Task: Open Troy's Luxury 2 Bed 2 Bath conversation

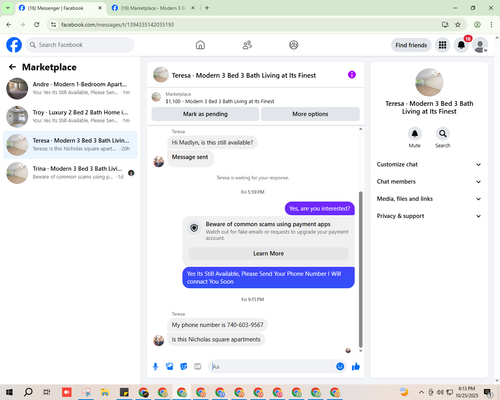Action: (70, 117)
